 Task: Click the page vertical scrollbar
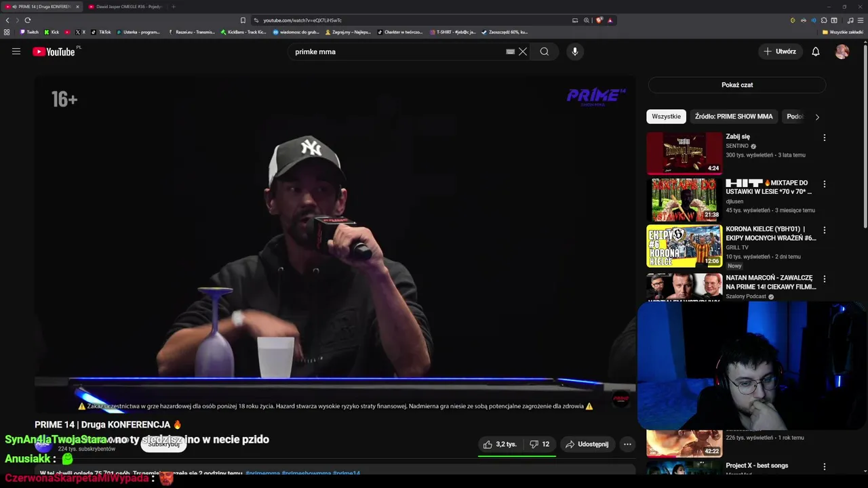point(865,136)
